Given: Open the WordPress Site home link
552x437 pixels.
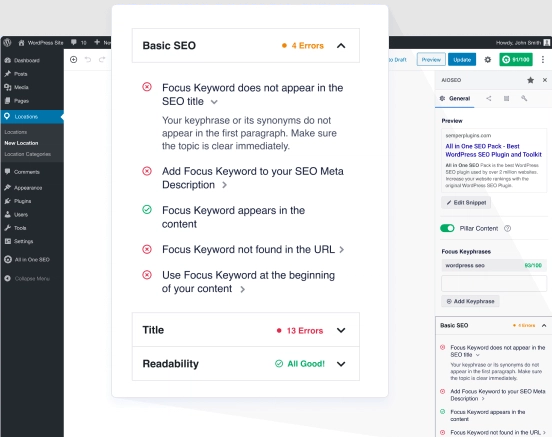Looking at the screenshot, I should 41,43.
